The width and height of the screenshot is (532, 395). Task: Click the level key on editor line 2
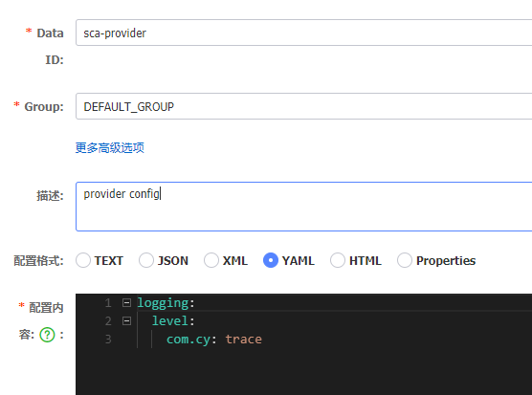click(170, 320)
